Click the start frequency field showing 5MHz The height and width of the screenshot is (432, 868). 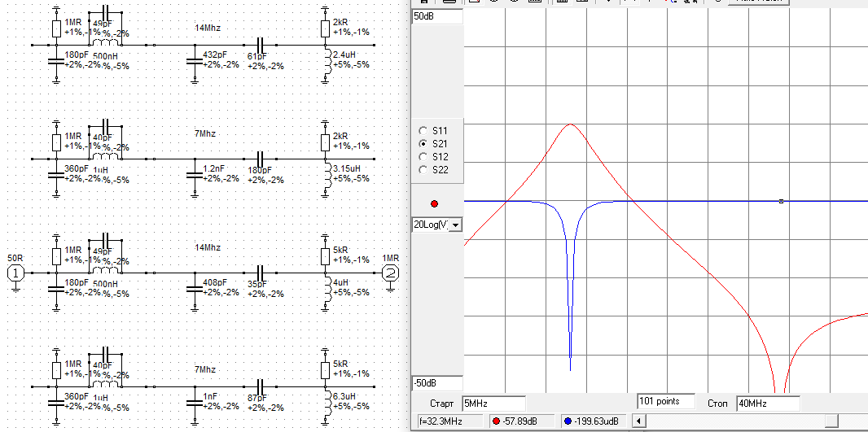coord(493,403)
